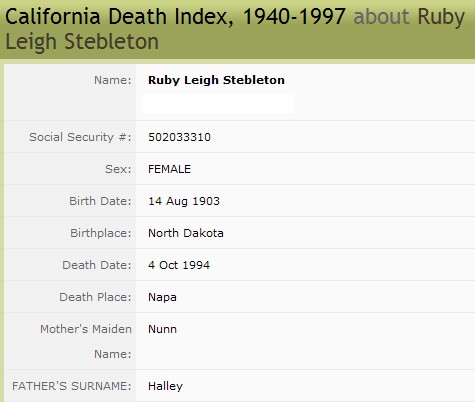Image resolution: width=475 pixels, height=402 pixels.
Task: Click the Birthplace label
Action: [x=101, y=233]
